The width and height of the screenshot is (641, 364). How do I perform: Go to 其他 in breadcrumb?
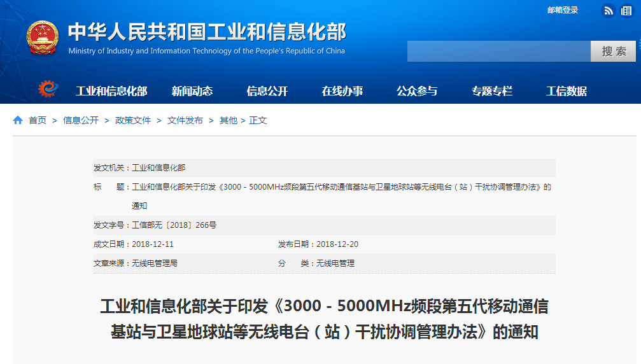tap(229, 120)
